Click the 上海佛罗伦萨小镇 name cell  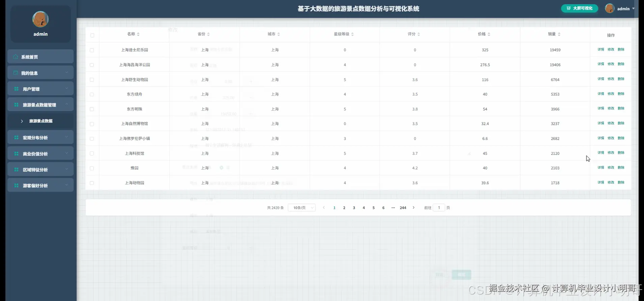(x=135, y=138)
